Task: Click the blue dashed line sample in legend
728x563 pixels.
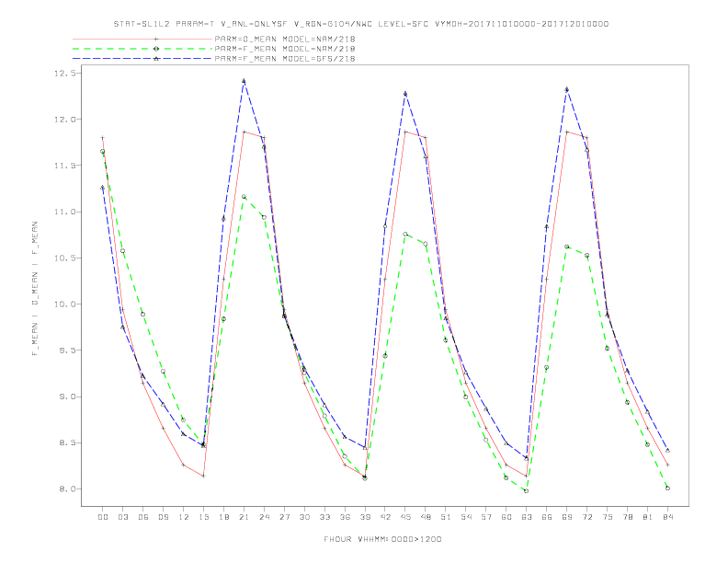Action: tap(142, 59)
